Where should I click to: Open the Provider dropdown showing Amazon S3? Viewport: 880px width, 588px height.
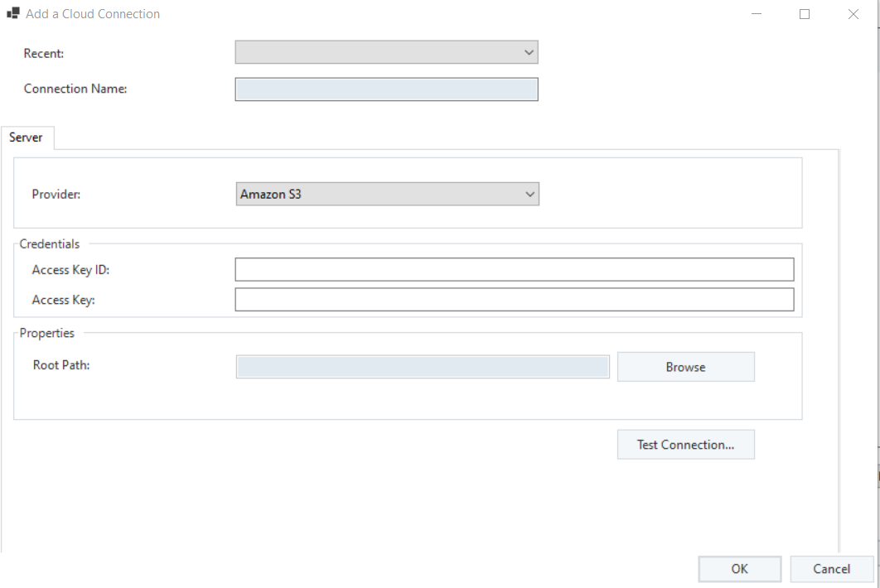tap(387, 195)
